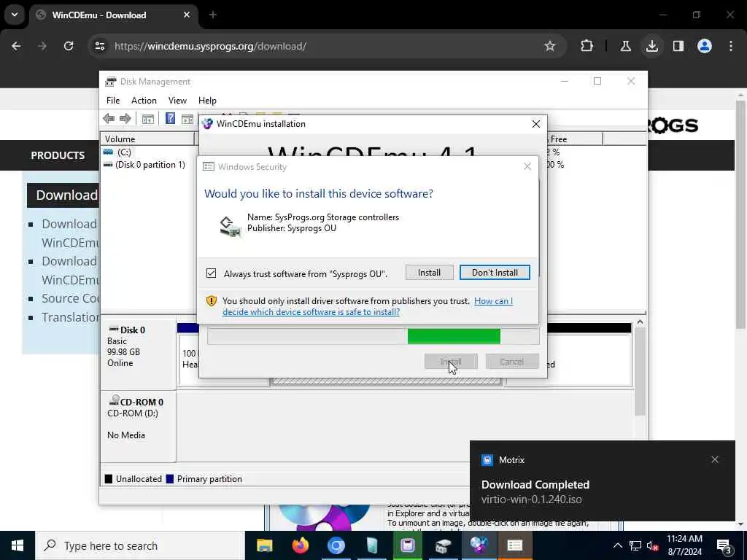This screenshot has height=560, width=747.
Task: Open the browser three-dot menu
Action: tap(731, 46)
